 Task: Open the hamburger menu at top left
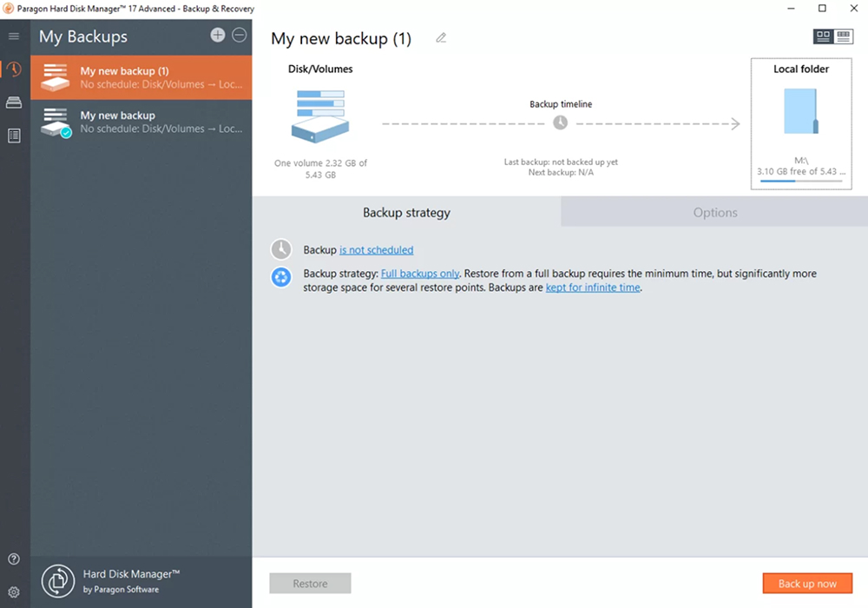tap(13, 36)
